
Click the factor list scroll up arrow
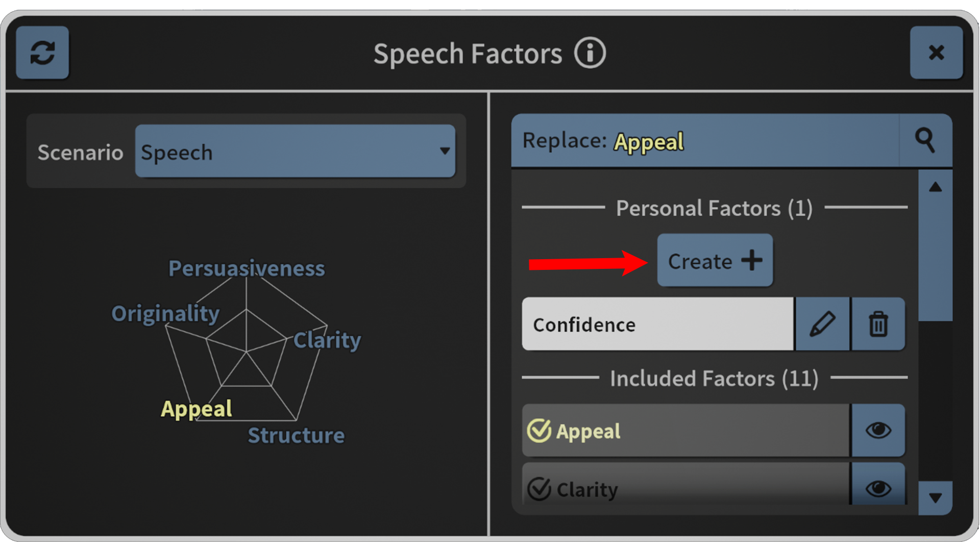(935, 187)
